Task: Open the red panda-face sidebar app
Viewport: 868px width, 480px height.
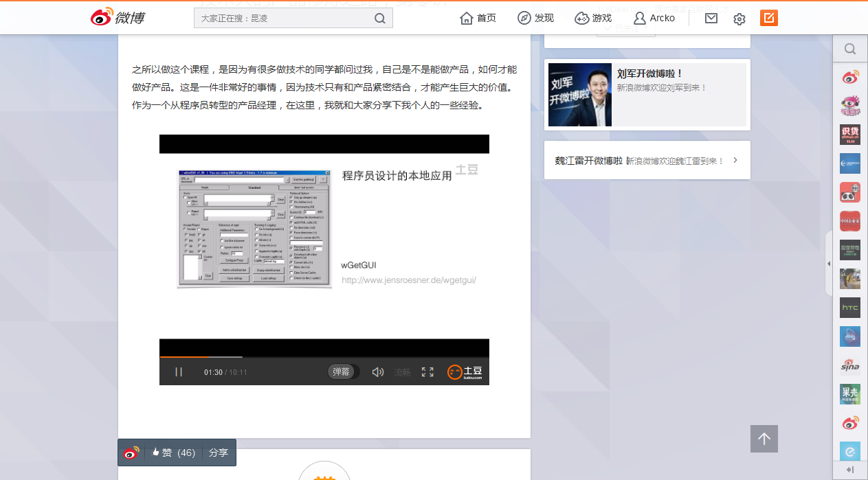Action: click(850, 192)
